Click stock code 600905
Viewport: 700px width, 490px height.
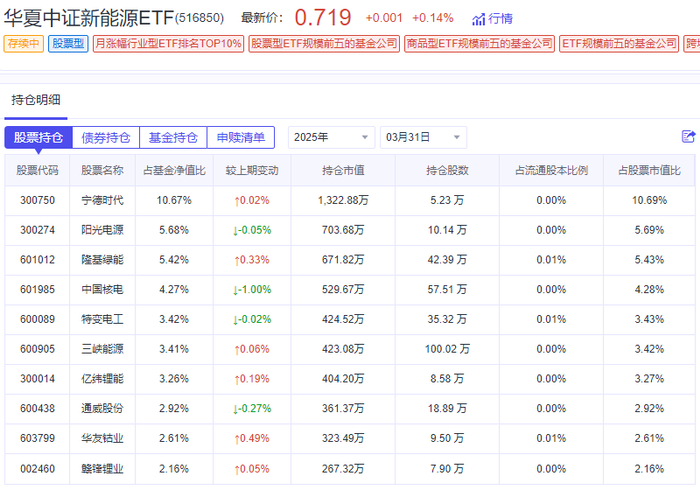(38, 349)
